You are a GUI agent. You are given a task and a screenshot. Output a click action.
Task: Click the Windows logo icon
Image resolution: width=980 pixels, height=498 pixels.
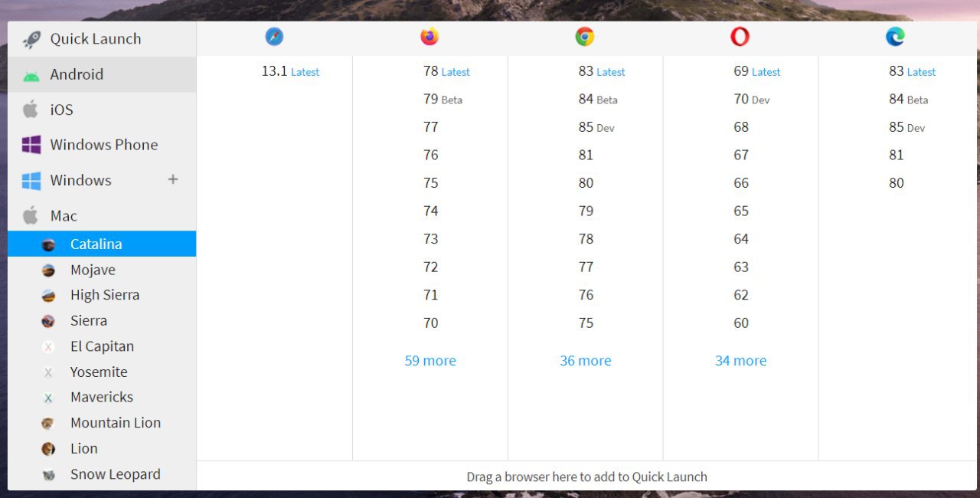[x=31, y=181]
